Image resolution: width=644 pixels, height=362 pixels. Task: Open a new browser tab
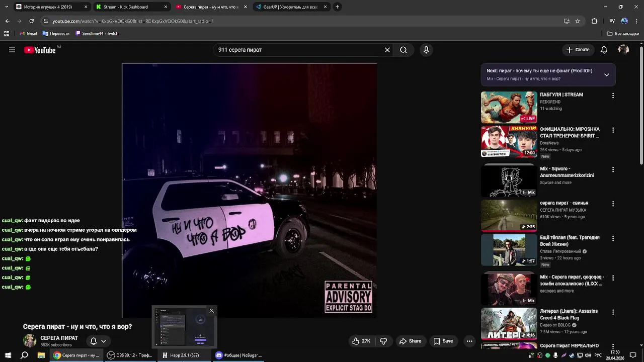pyautogui.click(x=337, y=7)
